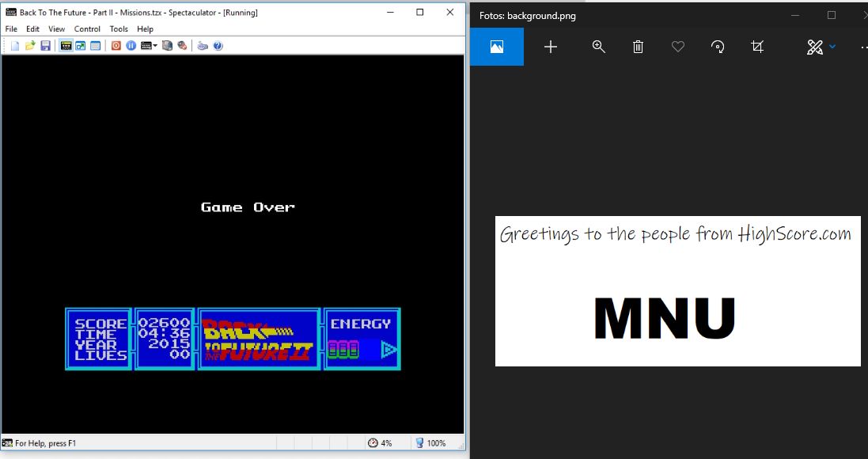Click the plus Add to button
Screen dimensions: 868x459
click(x=551, y=47)
